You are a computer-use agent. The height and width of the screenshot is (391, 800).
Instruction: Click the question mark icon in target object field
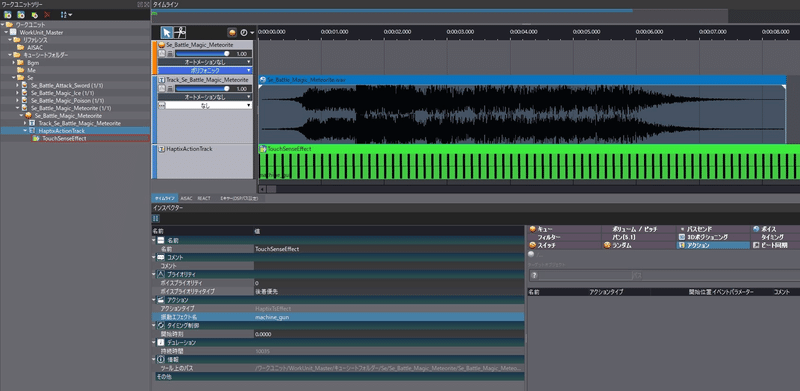coord(534,276)
